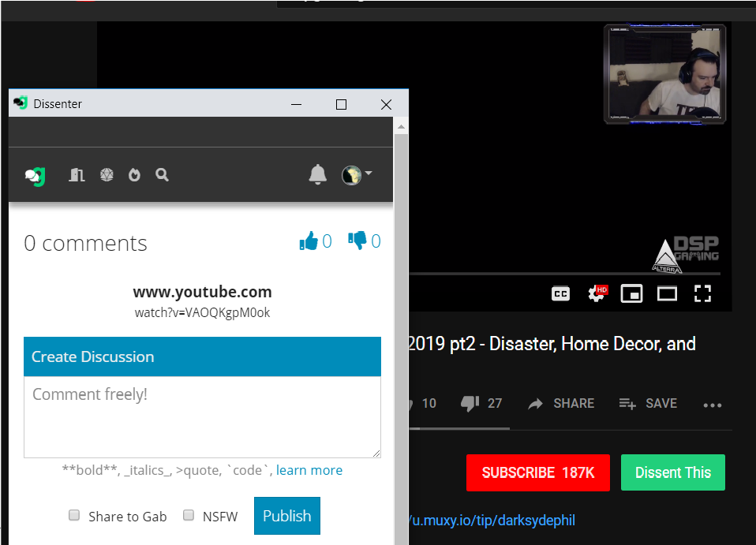Click the Dissenter window title icon
756x545 pixels.
(x=21, y=103)
